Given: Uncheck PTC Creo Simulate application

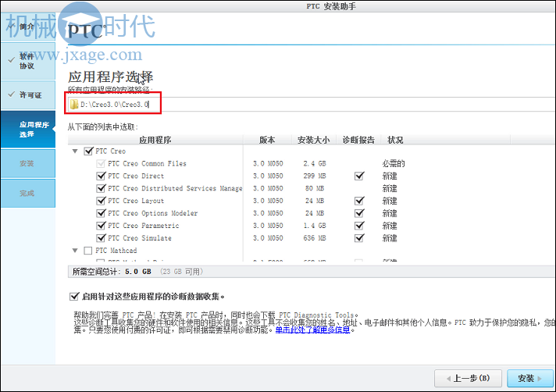Looking at the screenshot, I should [101, 238].
